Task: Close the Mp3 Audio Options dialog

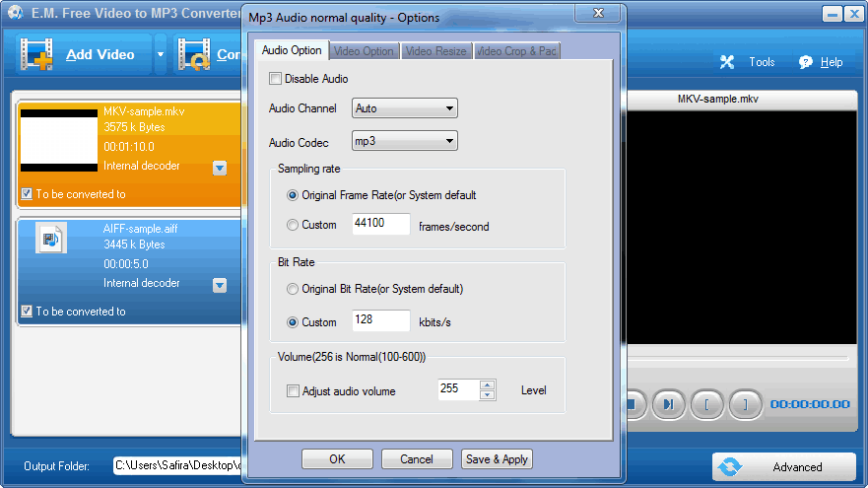Action: 598,13
